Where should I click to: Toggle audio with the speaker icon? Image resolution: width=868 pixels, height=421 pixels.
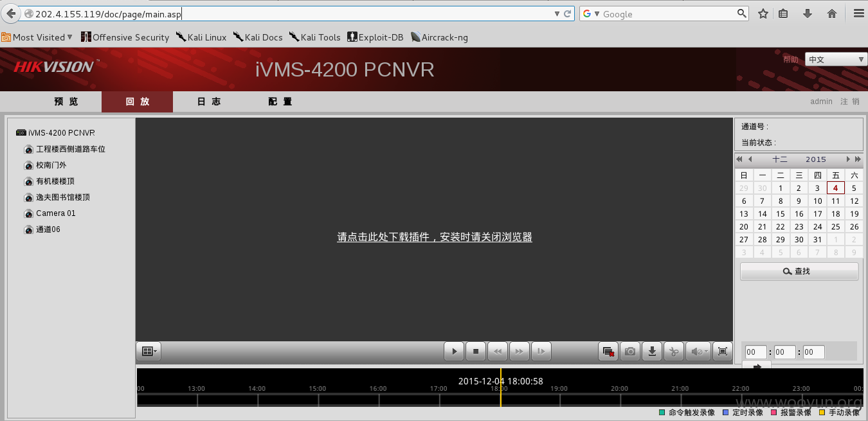point(698,351)
